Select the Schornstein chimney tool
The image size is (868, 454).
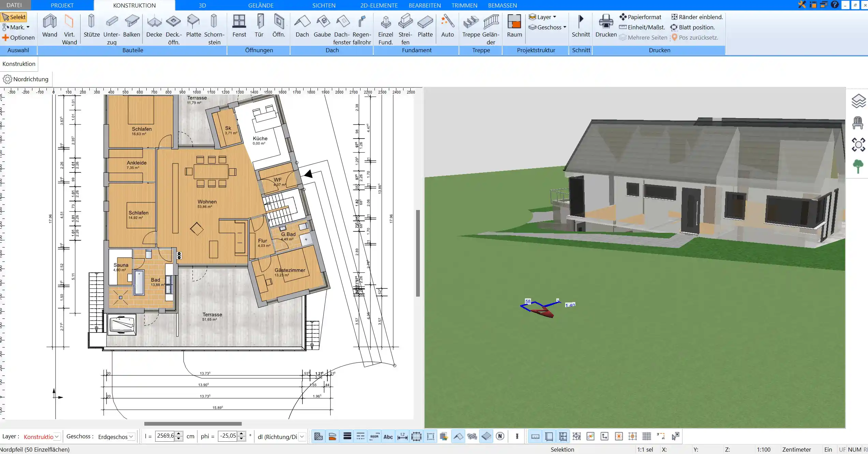214,29
